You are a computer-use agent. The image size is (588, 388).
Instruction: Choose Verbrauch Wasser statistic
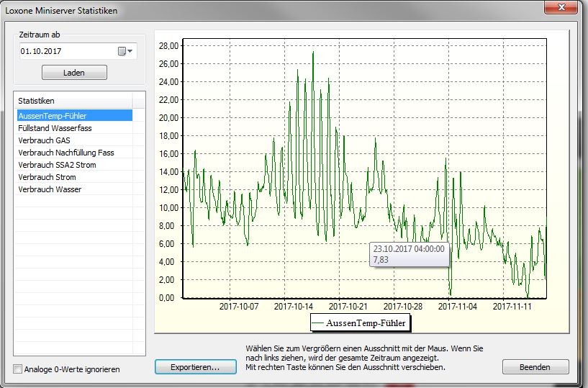pyautogui.click(x=50, y=189)
